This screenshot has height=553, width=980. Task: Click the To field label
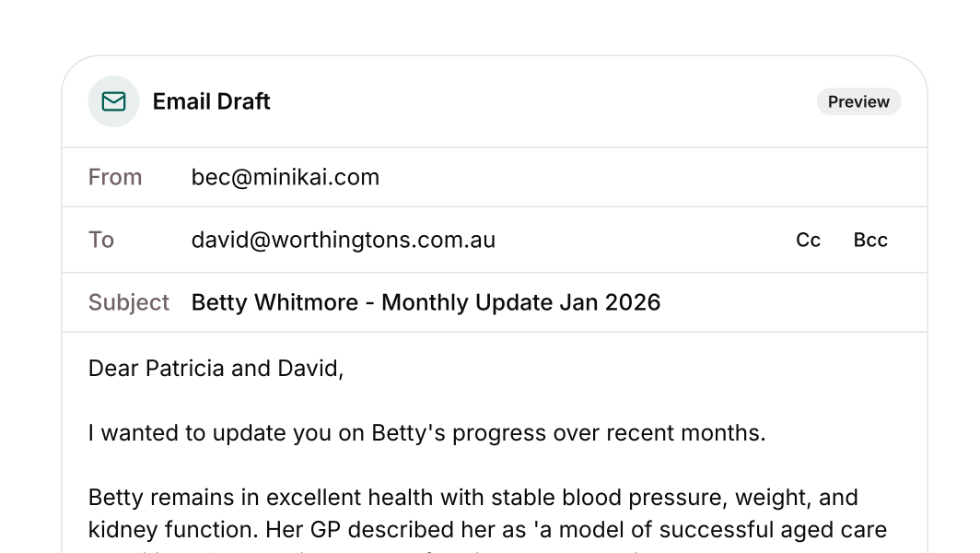101,240
